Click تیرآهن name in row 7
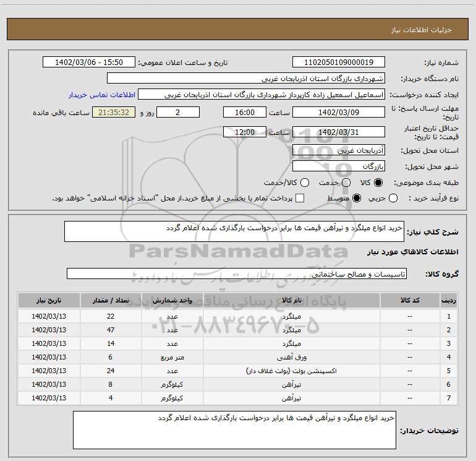Screen dimensions: 476x461 click(291, 398)
